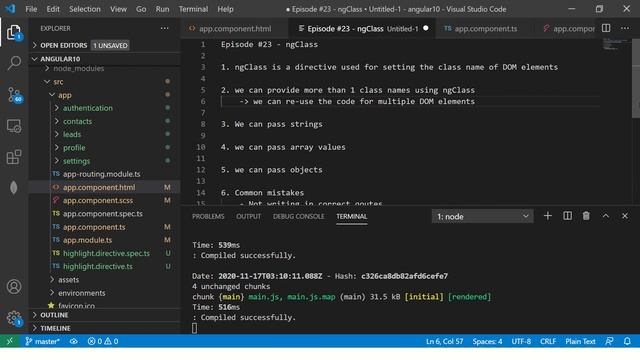Switch to app.component.html editor tab

pos(234,29)
